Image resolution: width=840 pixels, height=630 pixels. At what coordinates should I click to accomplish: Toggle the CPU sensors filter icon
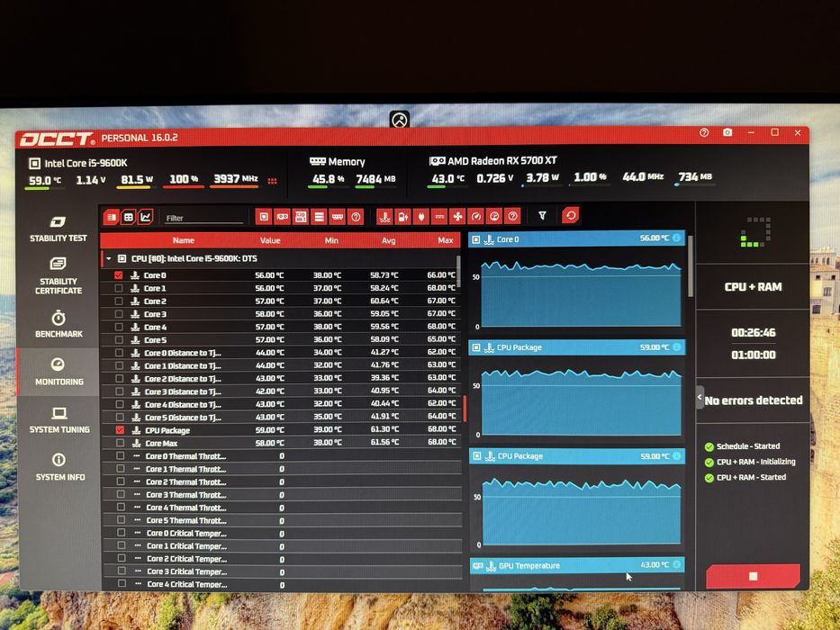(x=264, y=216)
